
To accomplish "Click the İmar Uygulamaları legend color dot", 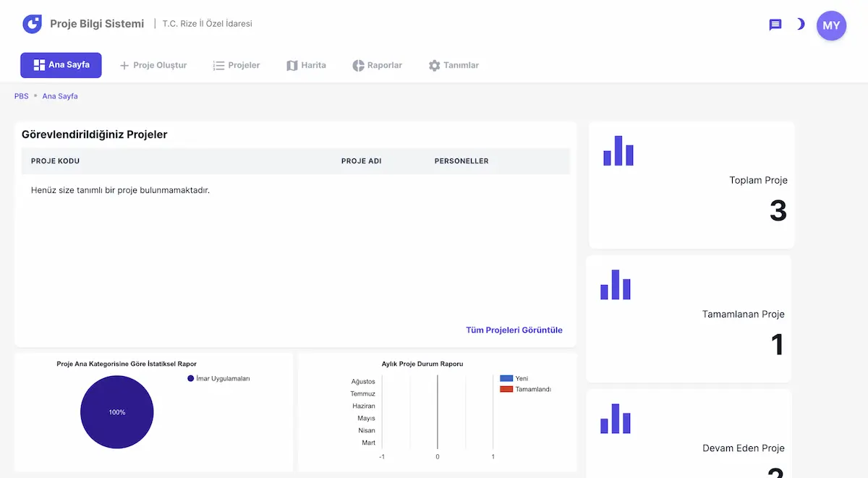I will pyautogui.click(x=191, y=378).
